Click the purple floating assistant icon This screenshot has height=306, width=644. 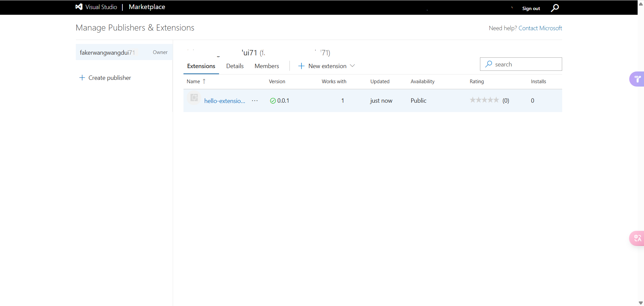[637, 79]
